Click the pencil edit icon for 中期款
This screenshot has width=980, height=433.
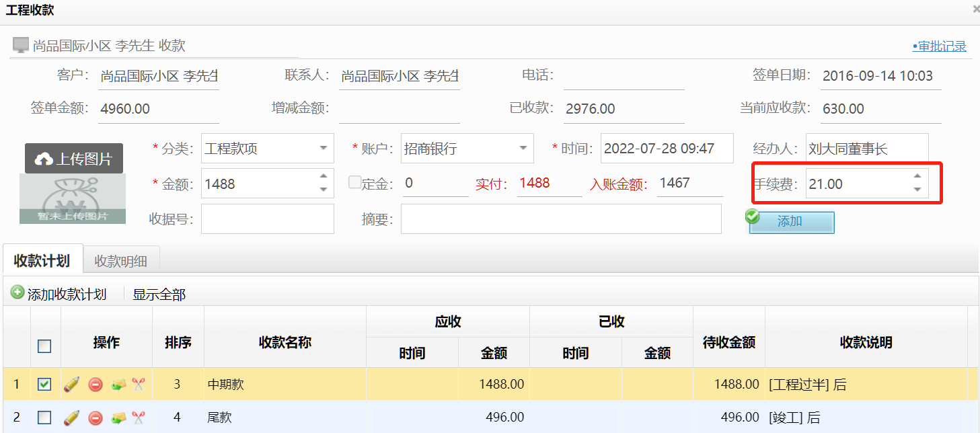click(71, 385)
